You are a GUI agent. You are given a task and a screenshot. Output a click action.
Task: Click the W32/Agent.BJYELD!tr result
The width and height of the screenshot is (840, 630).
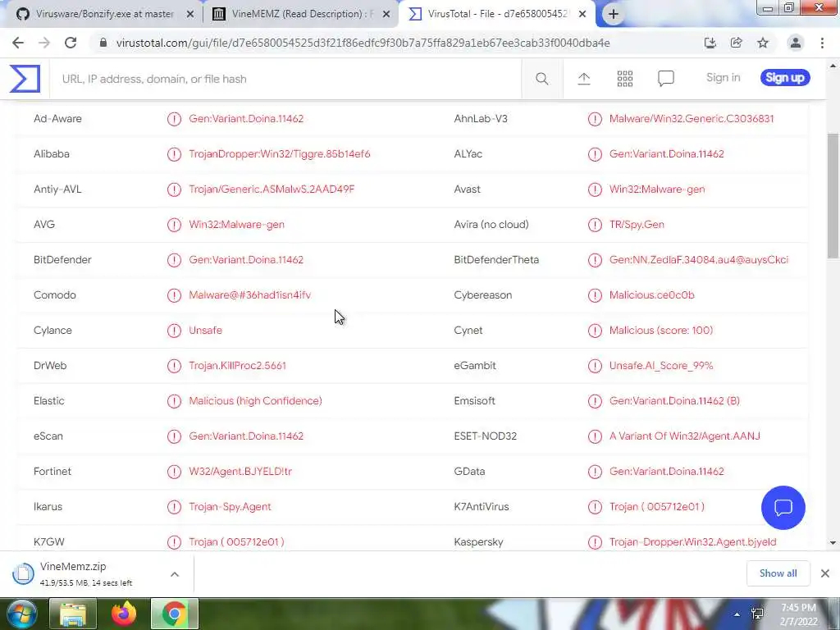pyautogui.click(x=240, y=472)
